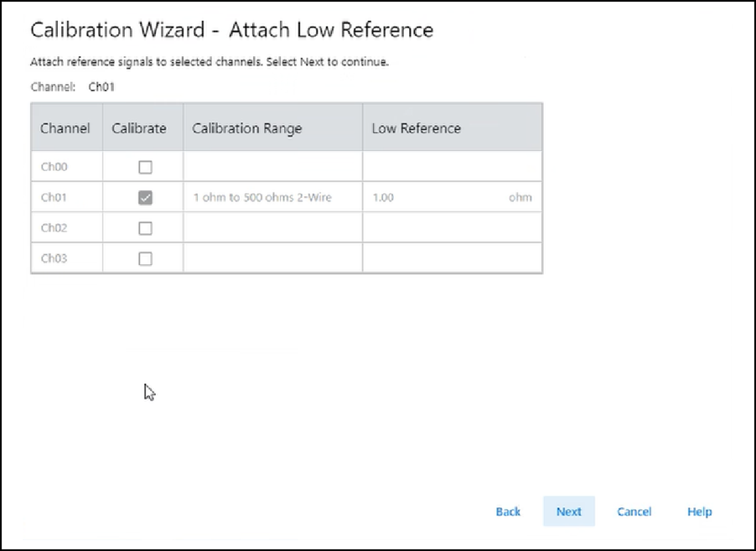Click the Channel column header
The image size is (756, 551).
(x=65, y=128)
